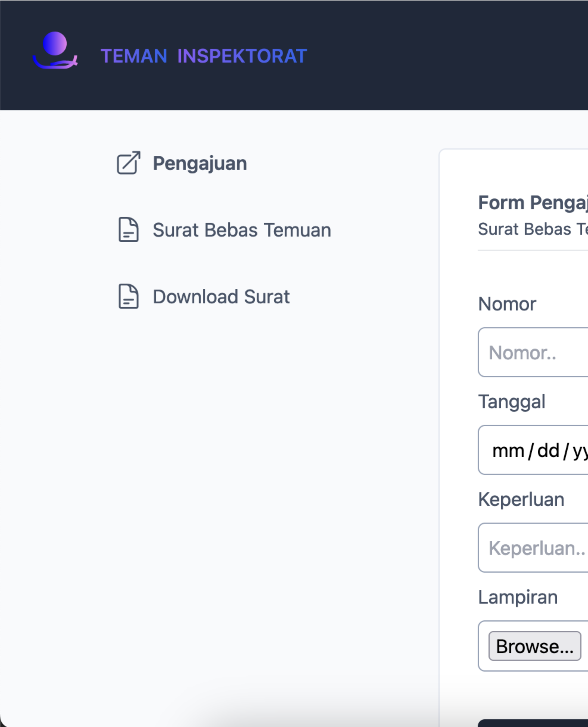This screenshot has width=588, height=727.
Task: Focus the Nomor input field
Action: pyautogui.click(x=533, y=352)
